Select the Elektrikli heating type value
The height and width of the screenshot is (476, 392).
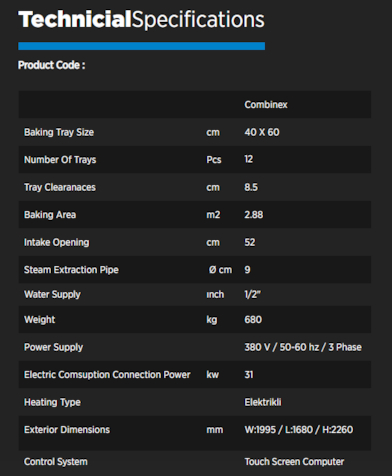[x=263, y=402]
